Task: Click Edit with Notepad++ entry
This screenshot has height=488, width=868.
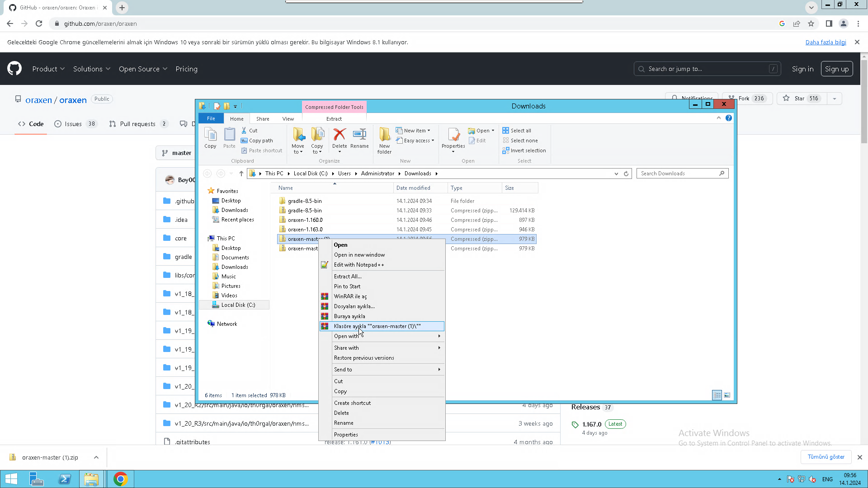Action: click(382, 265)
